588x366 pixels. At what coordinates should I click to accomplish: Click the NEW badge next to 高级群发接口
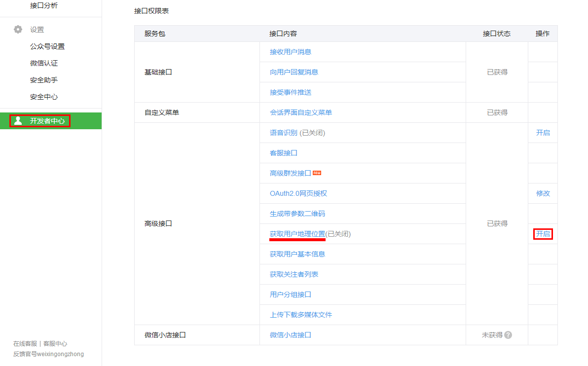[x=317, y=173]
